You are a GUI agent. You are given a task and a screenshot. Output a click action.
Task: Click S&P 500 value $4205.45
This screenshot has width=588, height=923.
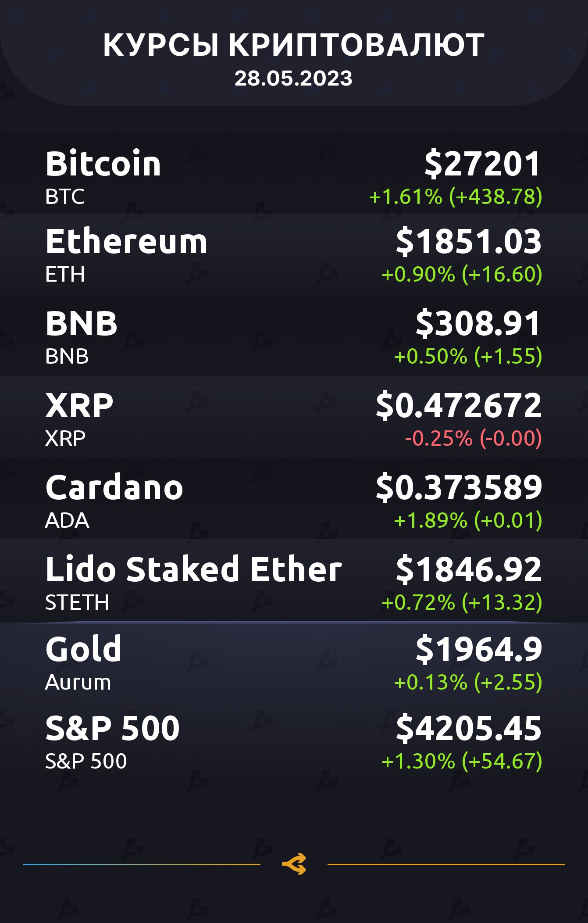pos(469,729)
